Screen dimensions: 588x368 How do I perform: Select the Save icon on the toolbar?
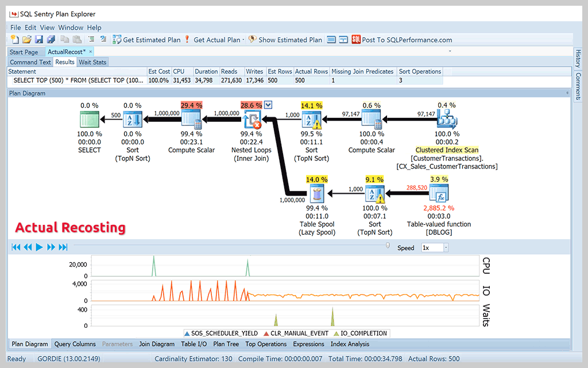(39, 39)
